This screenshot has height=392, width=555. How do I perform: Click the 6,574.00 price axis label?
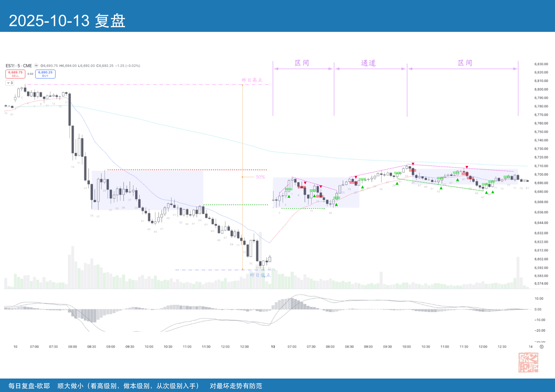tap(541, 283)
